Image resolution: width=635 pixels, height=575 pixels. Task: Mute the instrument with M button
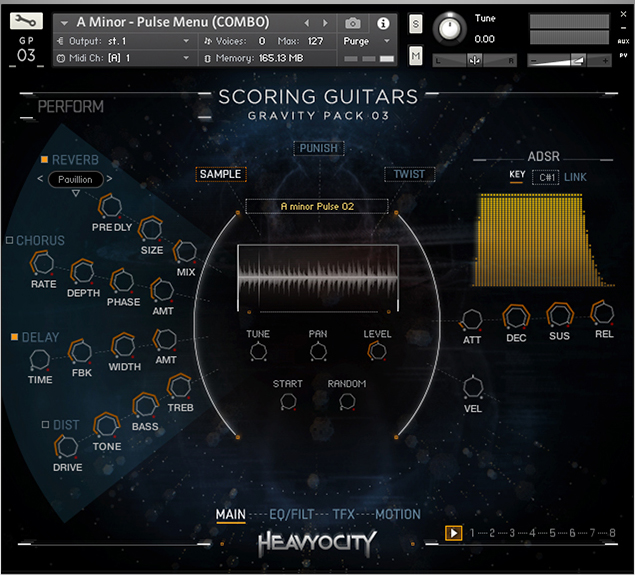coord(416,56)
